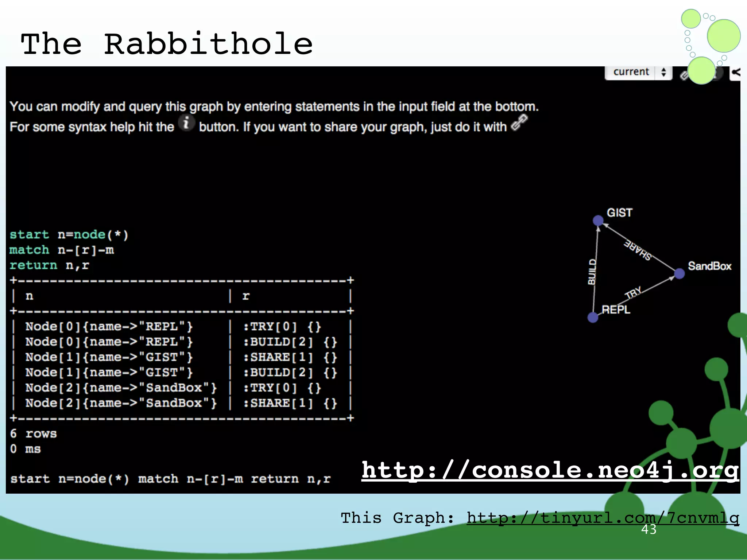747x560 pixels.
Task: Click the info icon in help text
Action: click(x=186, y=123)
